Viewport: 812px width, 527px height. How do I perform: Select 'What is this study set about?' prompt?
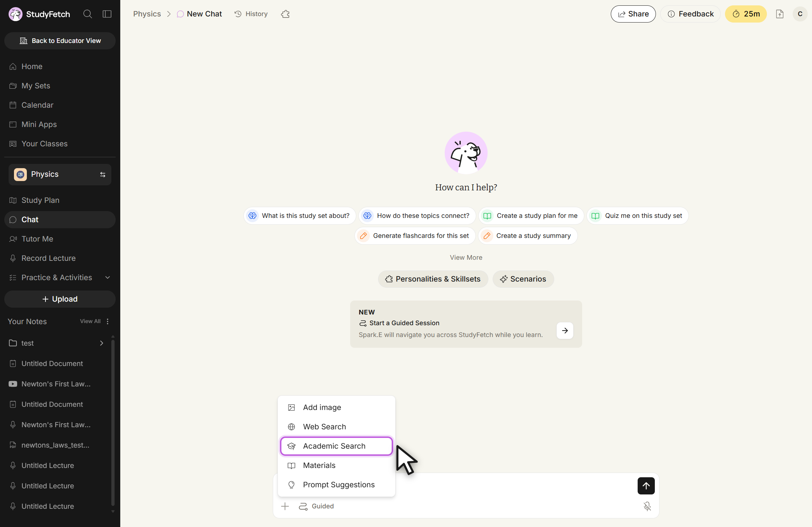(300, 216)
